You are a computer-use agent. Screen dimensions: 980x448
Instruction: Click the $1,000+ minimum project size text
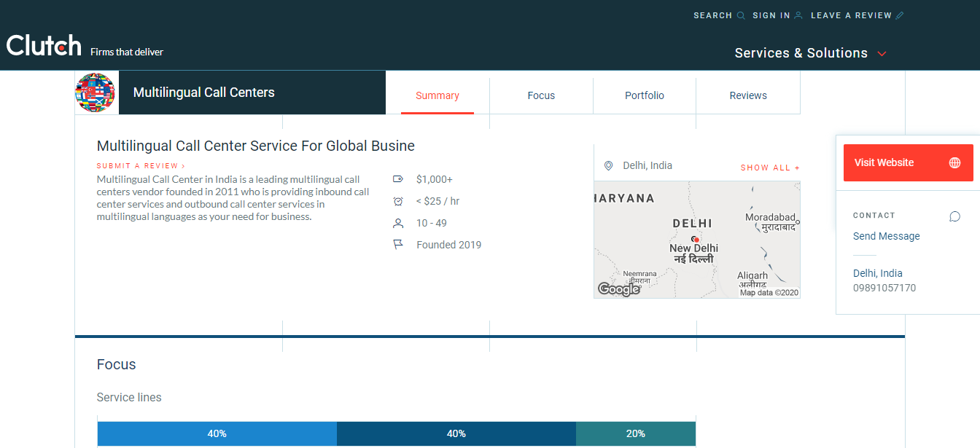(434, 179)
